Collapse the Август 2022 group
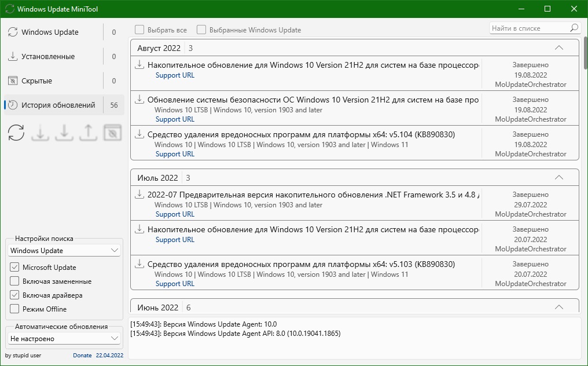 pos(558,47)
